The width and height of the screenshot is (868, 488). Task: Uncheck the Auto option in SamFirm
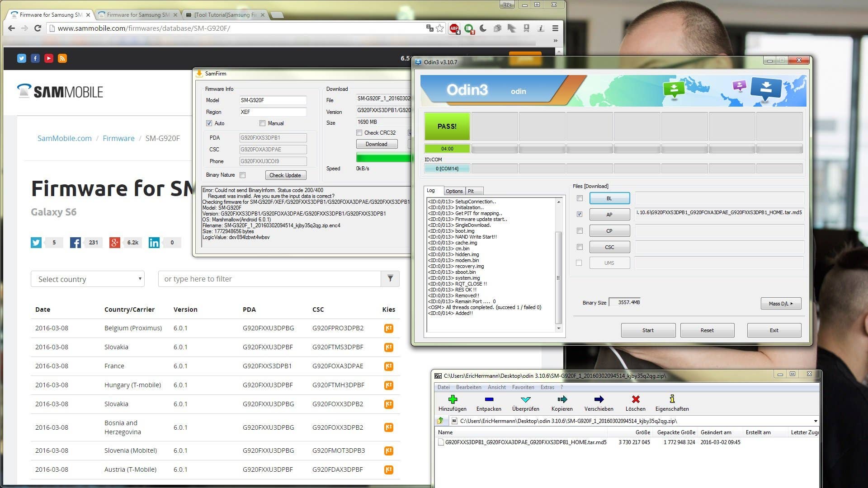209,123
